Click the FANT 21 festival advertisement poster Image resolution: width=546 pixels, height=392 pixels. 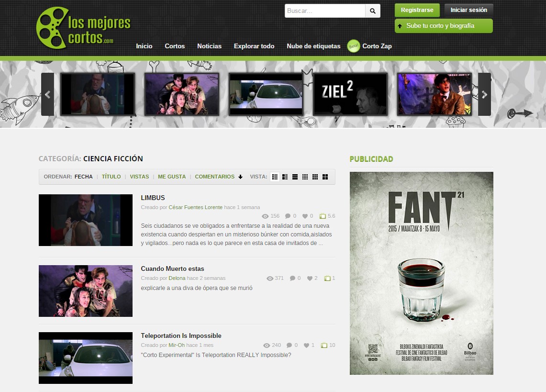pos(421,273)
